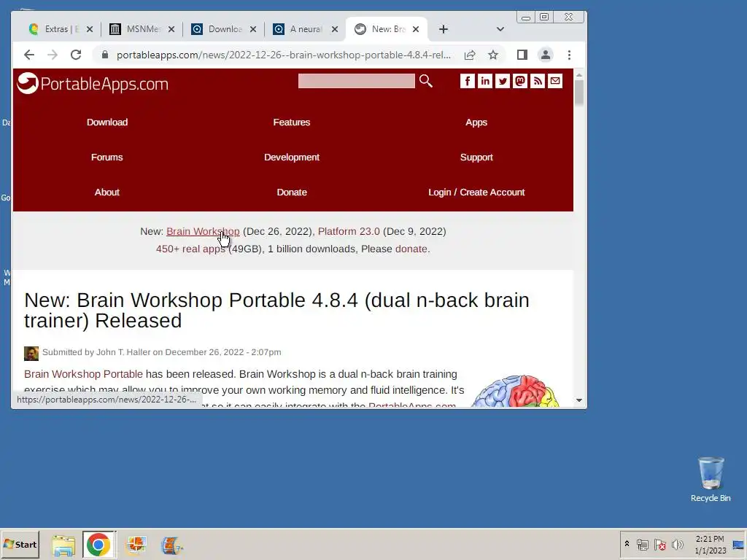
Task: Go back with browser back arrow
Action: click(29, 55)
